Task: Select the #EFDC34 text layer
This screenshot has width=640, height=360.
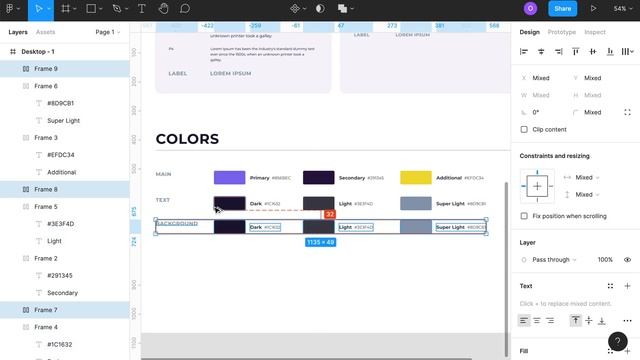Action: [x=64, y=155]
